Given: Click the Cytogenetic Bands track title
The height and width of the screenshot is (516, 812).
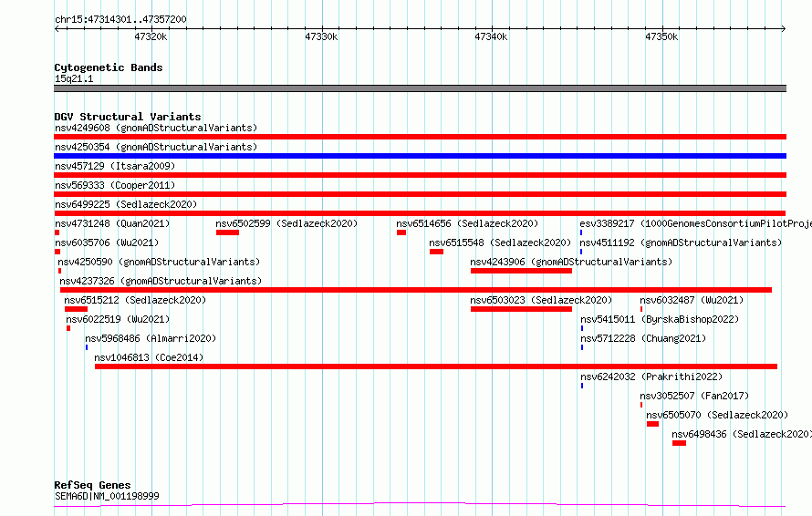Looking at the screenshot, I should pyautogui.click(x=109, y=67).
